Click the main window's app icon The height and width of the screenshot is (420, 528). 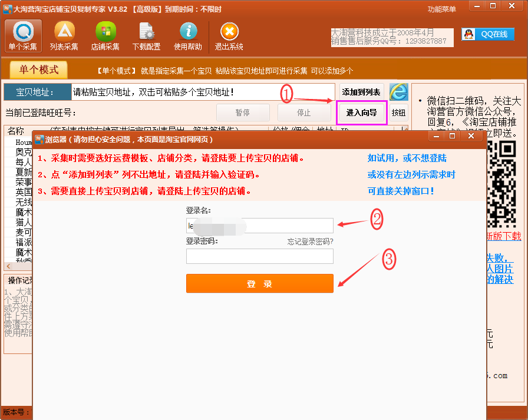coord(8,9)
